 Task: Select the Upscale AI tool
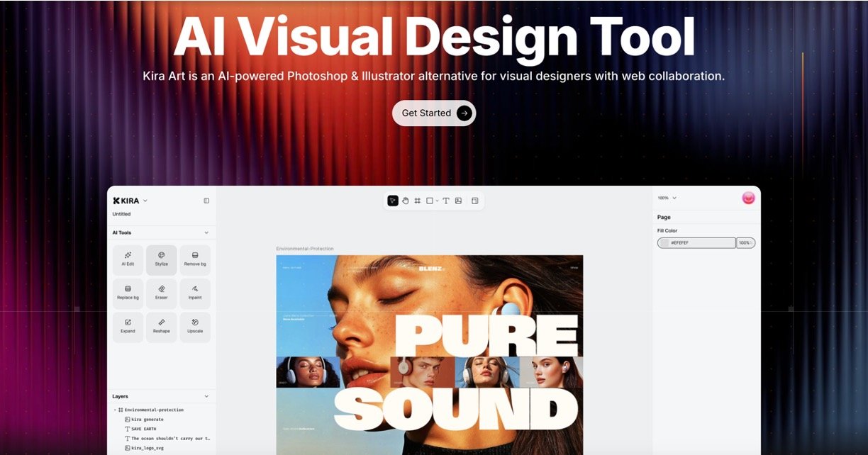point(195,327)
